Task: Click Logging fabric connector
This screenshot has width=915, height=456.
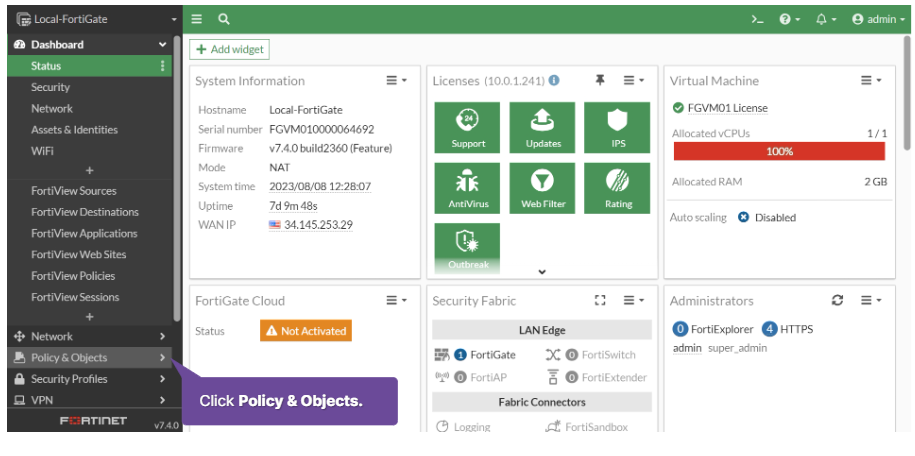Action: pyautogui.click(x=464, y=427)
